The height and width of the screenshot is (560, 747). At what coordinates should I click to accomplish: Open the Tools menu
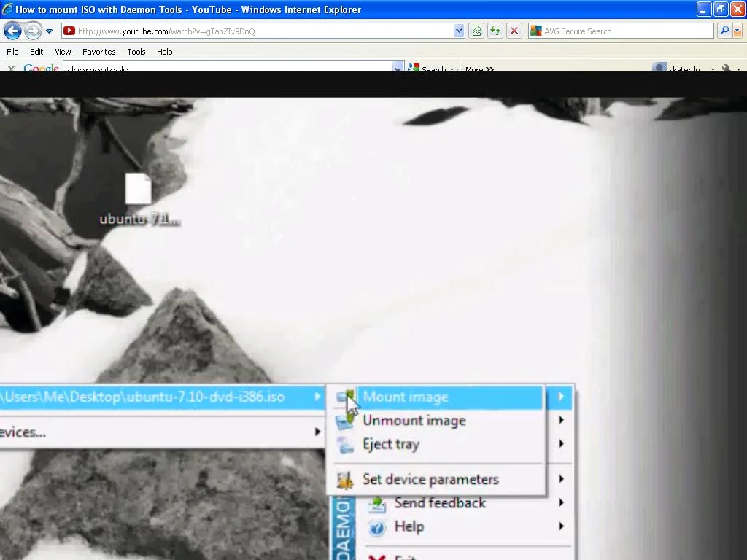136,52
